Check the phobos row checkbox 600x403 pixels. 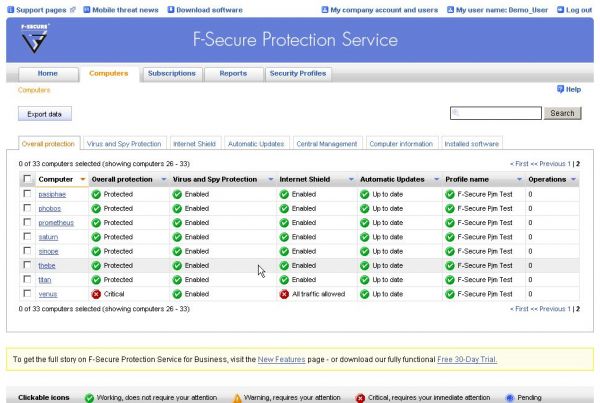[27, 208]
